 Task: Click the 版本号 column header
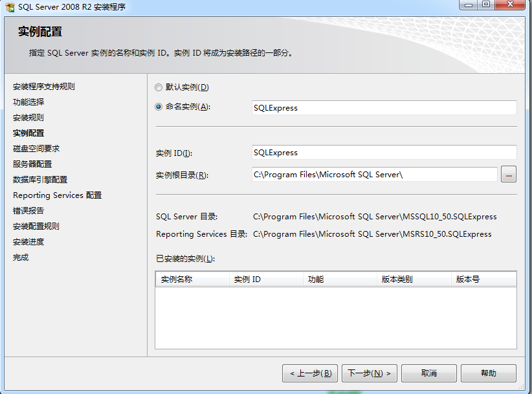click(484, 279)
